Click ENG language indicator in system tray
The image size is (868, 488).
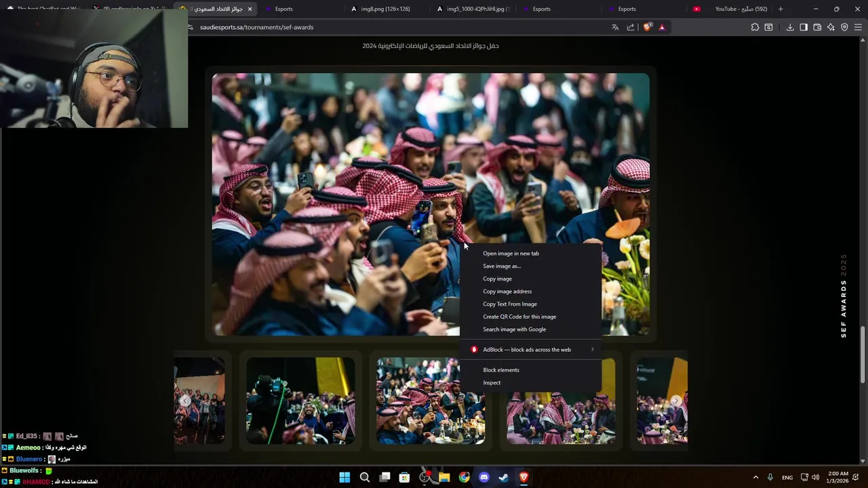pyautogui.click(x=787, y=477)
